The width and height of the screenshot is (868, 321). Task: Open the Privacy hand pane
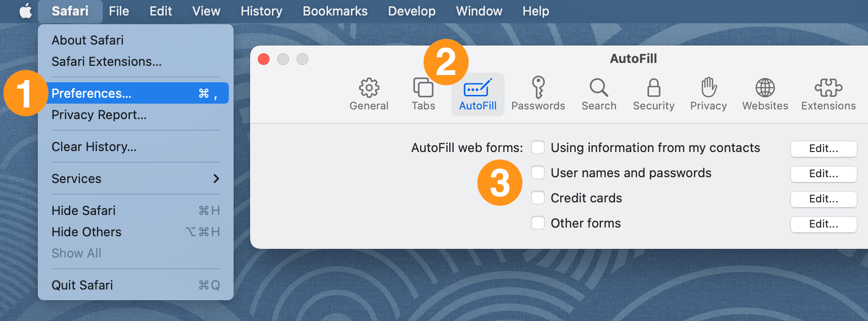[708, 94]
